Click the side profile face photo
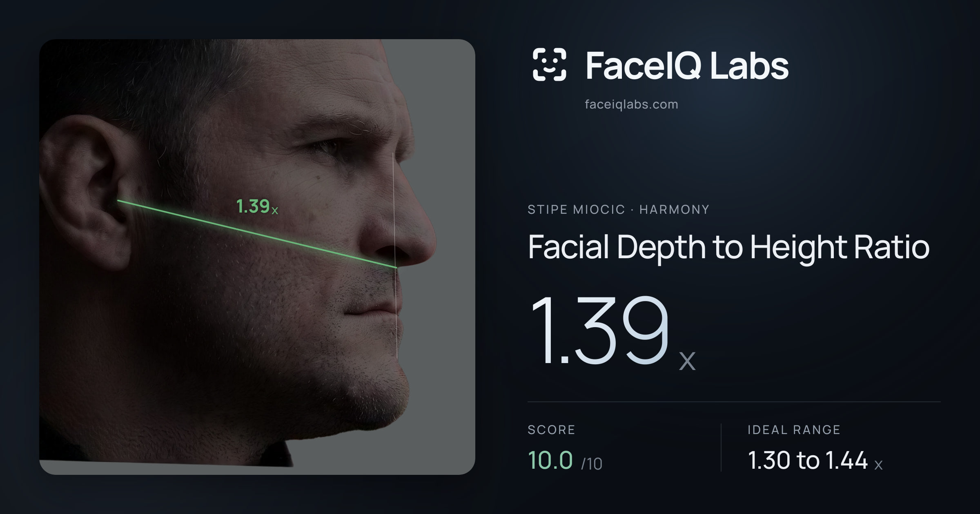 coord(257,257)
